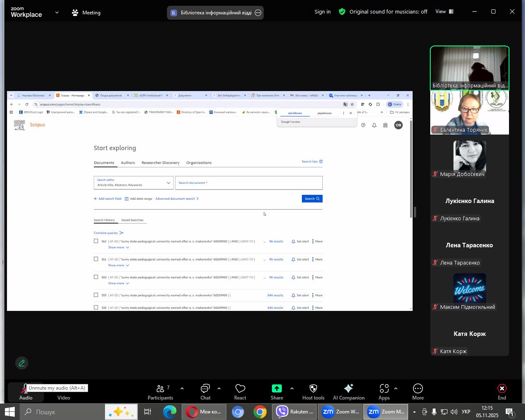Open the Chat panel
Image resolution: width=525 pixels, height=420 pixels.
tap(205, 392)
